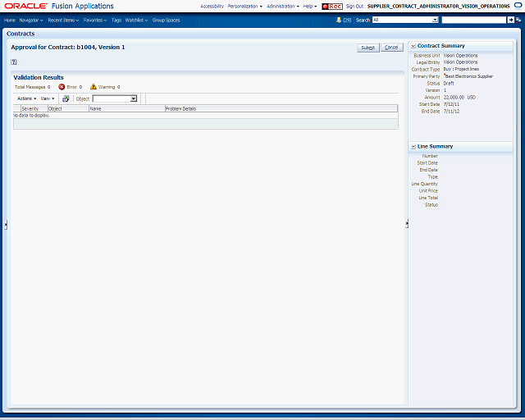Image resolution: width=525 pixels, height=420 pixels.
Task: Click the export table toolbar icon
Action: [66, 98]
